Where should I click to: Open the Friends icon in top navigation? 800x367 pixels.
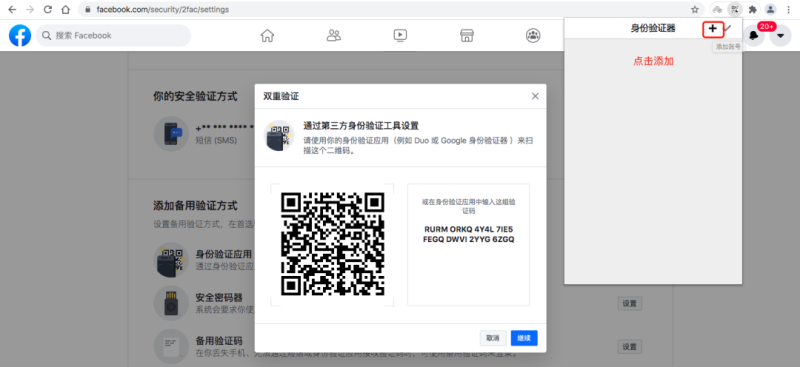coord(334,35)
